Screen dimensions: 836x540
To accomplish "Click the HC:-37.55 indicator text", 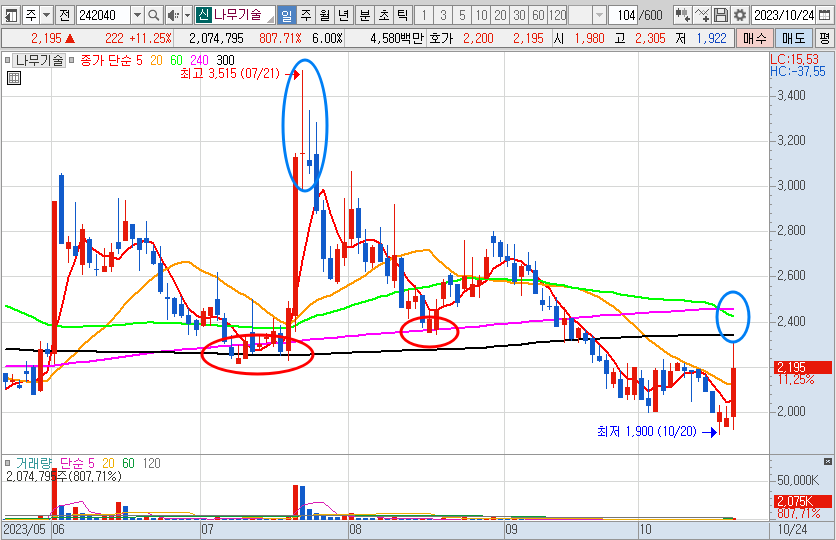I will [798, 71].
